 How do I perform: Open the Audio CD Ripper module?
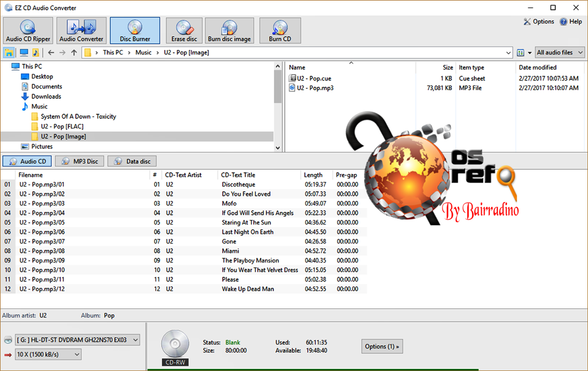(x=28, y=30)
